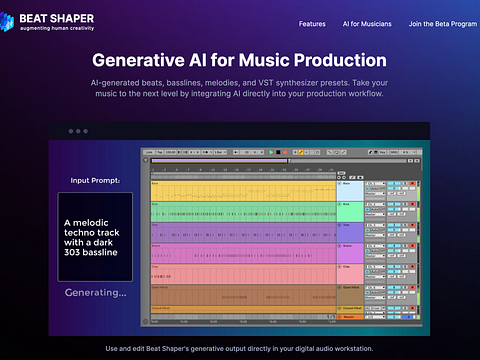Start playback with the green play button

tap(271, 152)
